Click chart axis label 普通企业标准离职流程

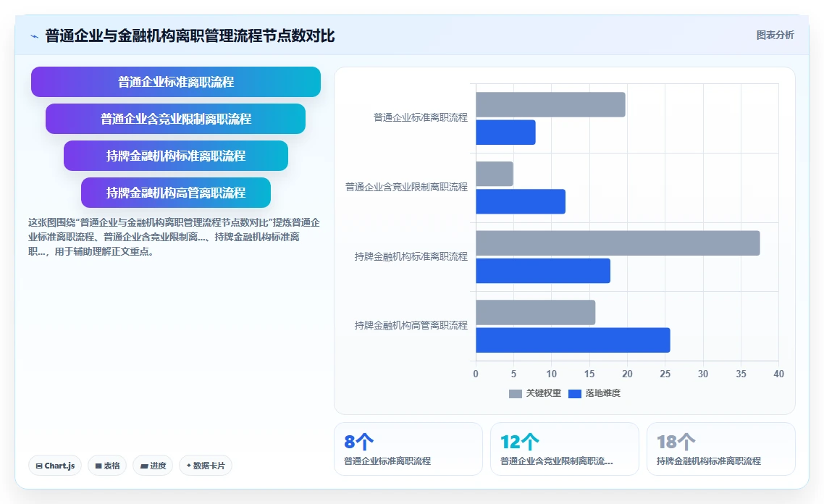[421, 118]
